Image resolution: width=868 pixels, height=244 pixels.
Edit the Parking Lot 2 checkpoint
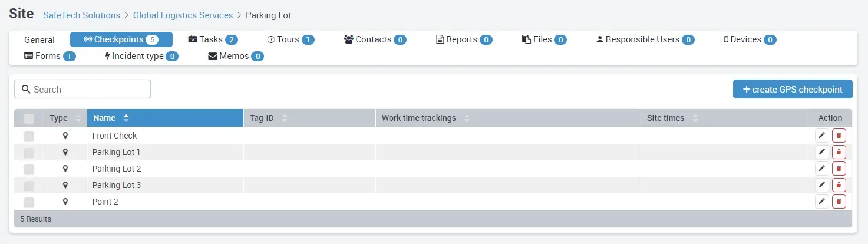(x=821, y=169)
